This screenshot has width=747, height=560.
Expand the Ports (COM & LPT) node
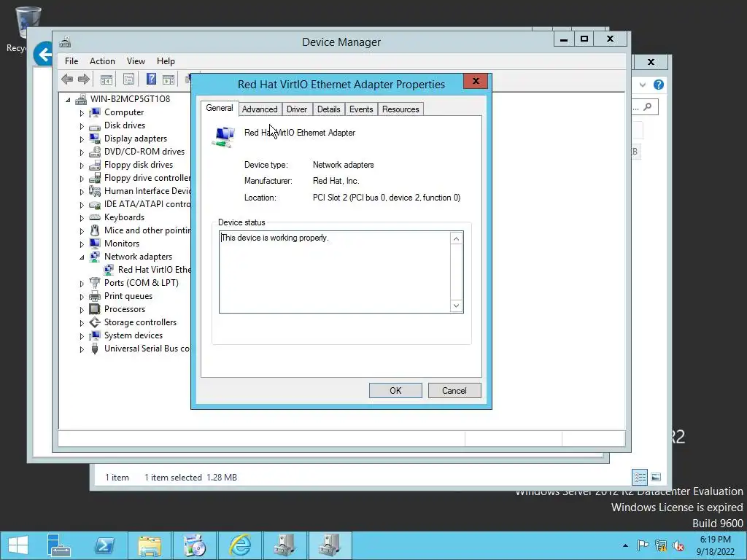(82, 284)
